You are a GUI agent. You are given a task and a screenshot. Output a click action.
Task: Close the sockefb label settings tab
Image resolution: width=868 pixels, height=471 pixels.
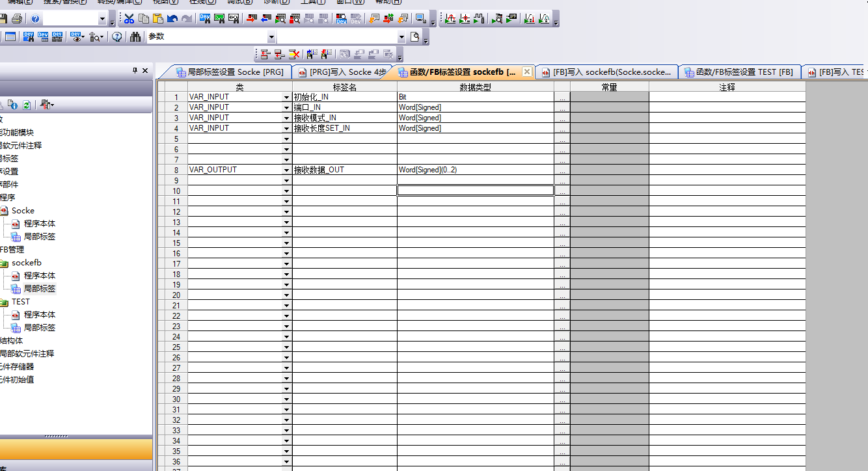[x=527, y=72]
